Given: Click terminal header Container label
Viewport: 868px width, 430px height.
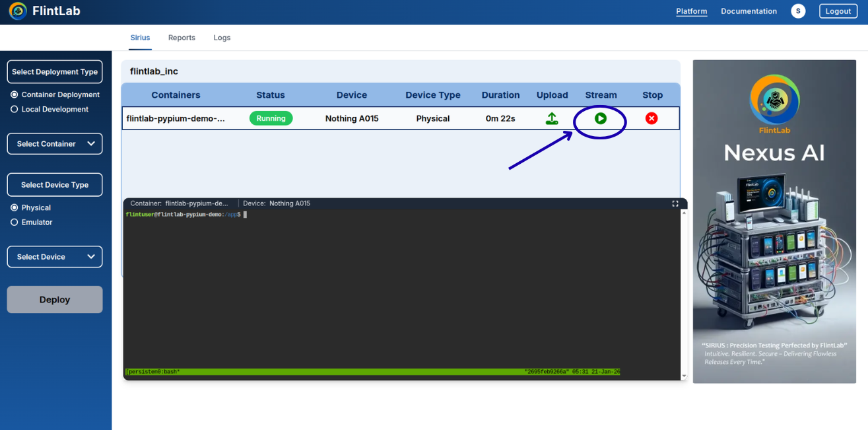Looking at the screenshot, I should (x=180, y=203).
